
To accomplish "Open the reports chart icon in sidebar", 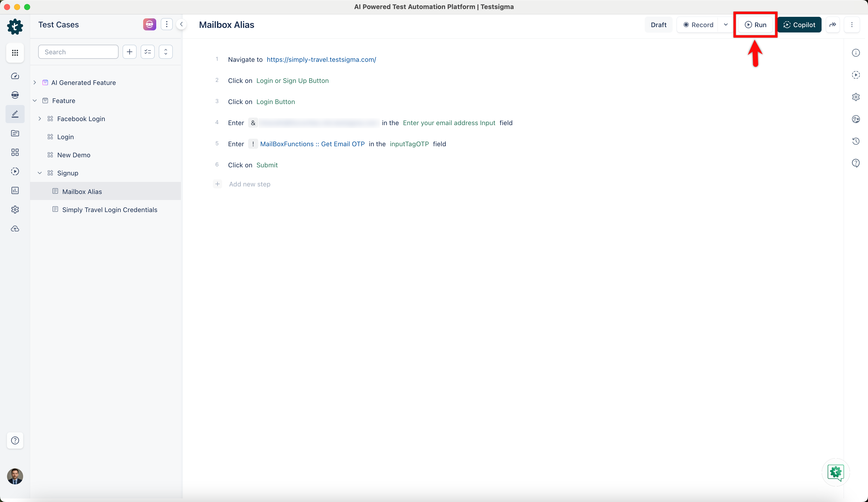I will point(15,190).
